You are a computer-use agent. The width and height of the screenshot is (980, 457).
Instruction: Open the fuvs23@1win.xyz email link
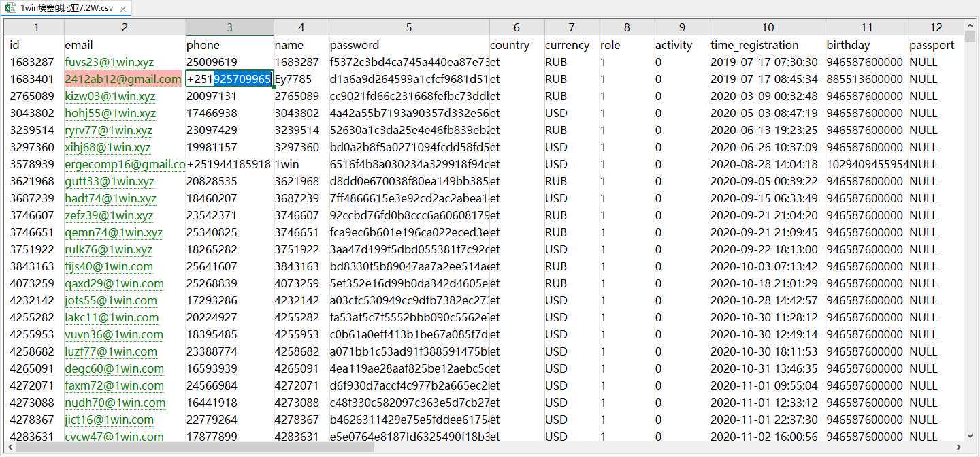point(110,62)
